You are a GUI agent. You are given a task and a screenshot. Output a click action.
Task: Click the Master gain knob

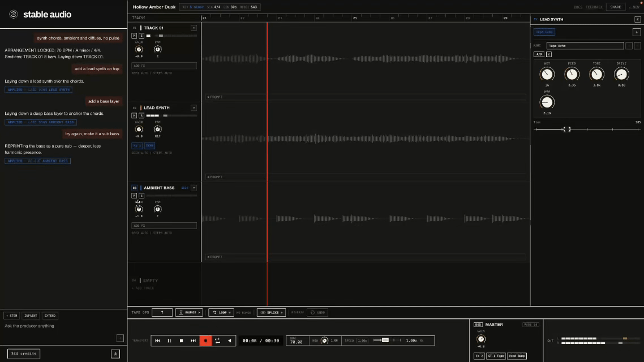pyautogui.click(x=481, y=339)
